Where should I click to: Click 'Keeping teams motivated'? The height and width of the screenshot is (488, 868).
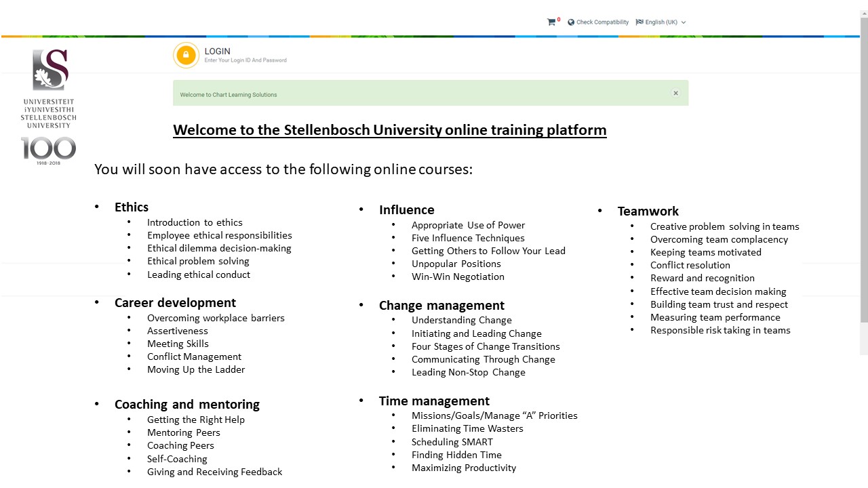706,252
